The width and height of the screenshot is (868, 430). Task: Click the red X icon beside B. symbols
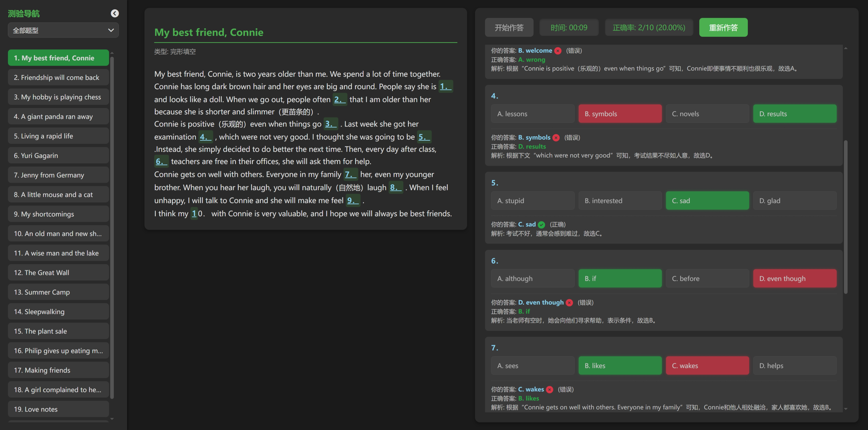[x=556, y=138]
